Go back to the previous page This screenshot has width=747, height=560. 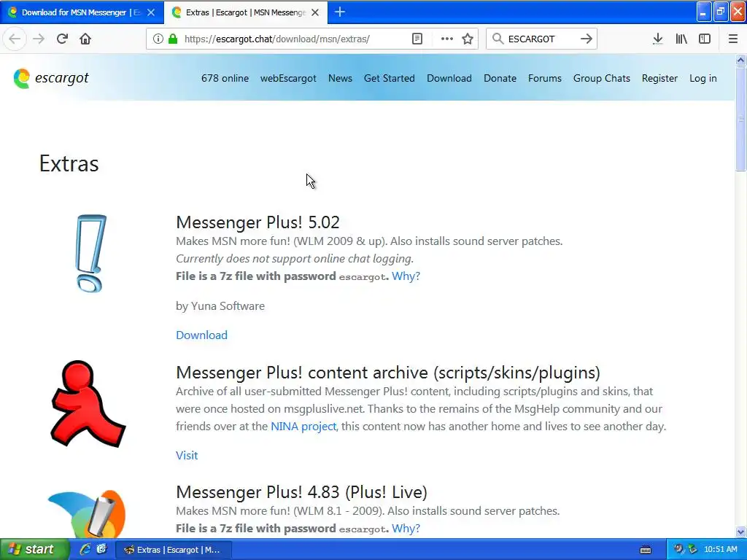point(15,39)
